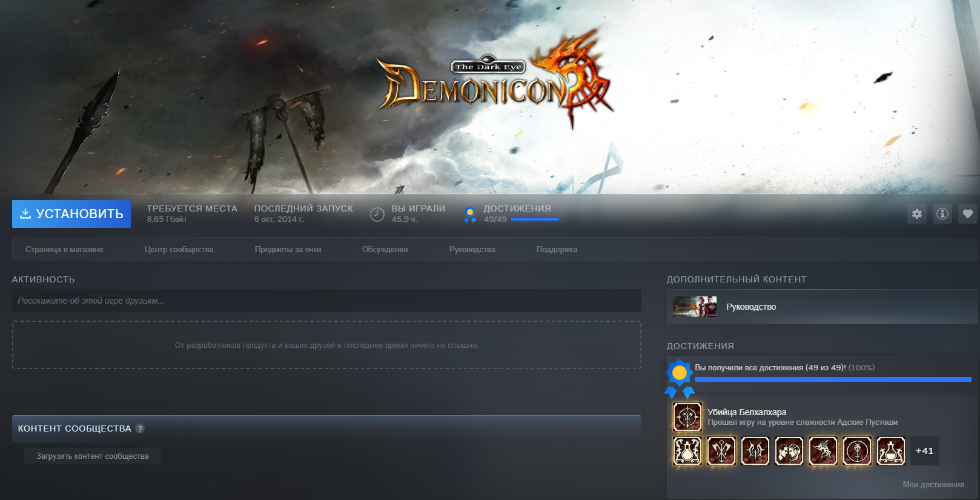
Task: Click 'Вы получили все достижения (49 из 49)!' text
Action: [x=770, y=368]
